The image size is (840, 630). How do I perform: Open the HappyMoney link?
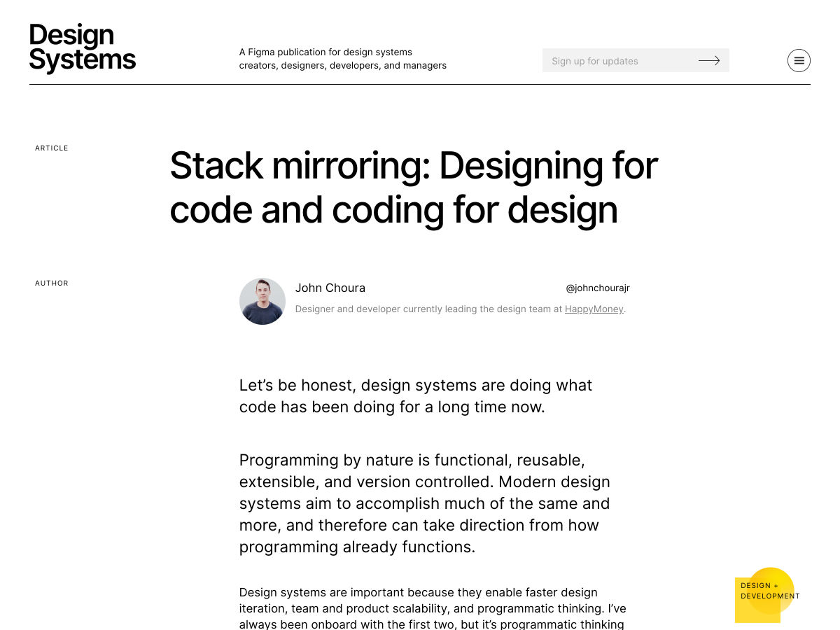[594, 309]
